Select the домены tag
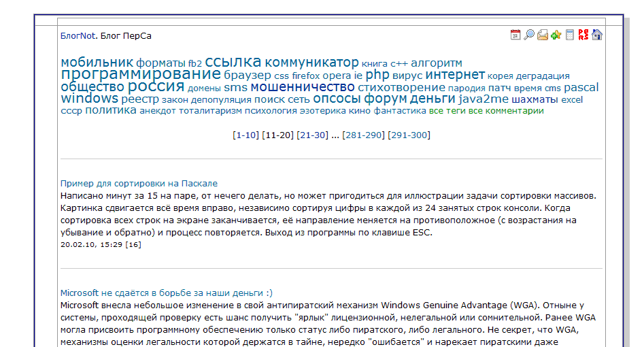 (204, 88)
